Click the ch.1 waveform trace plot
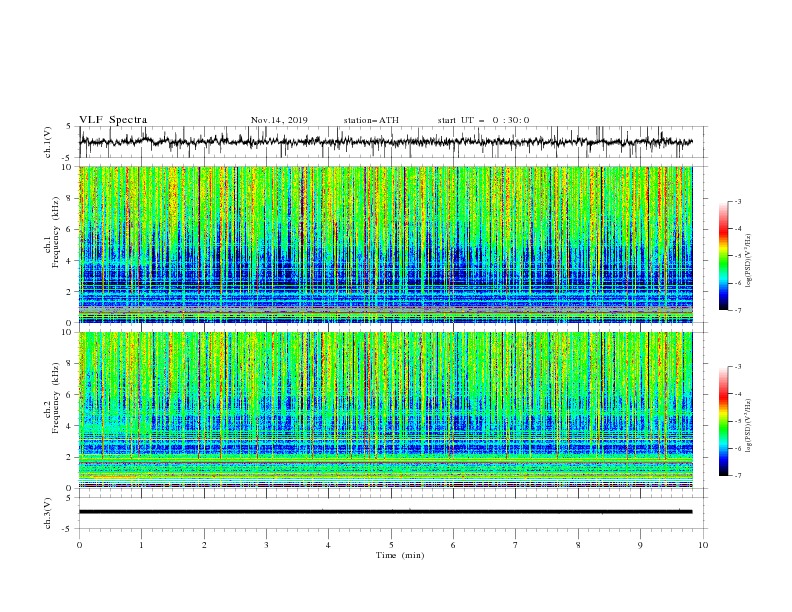This screenshot has width=792, height=612. (x=393, y=142)
